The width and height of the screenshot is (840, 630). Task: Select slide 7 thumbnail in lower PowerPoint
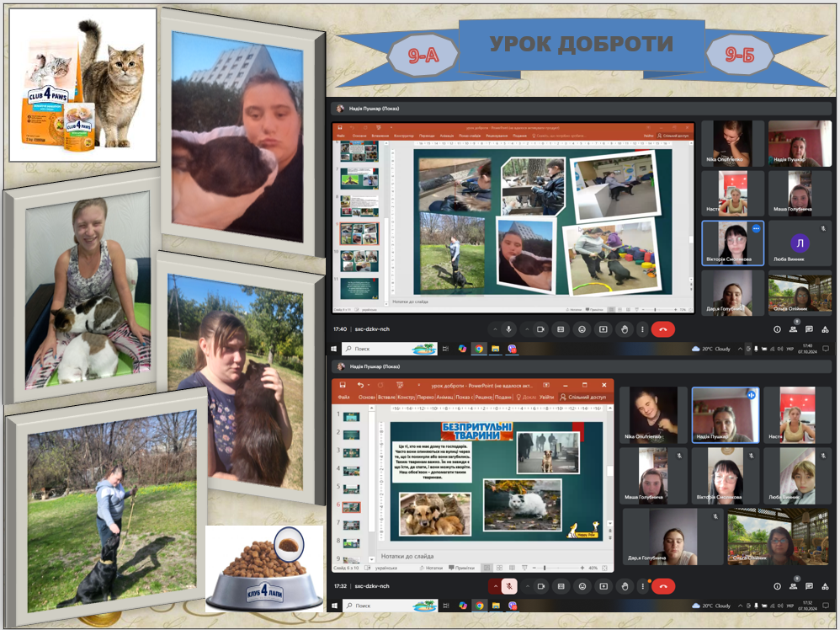[x=352, y=525]
